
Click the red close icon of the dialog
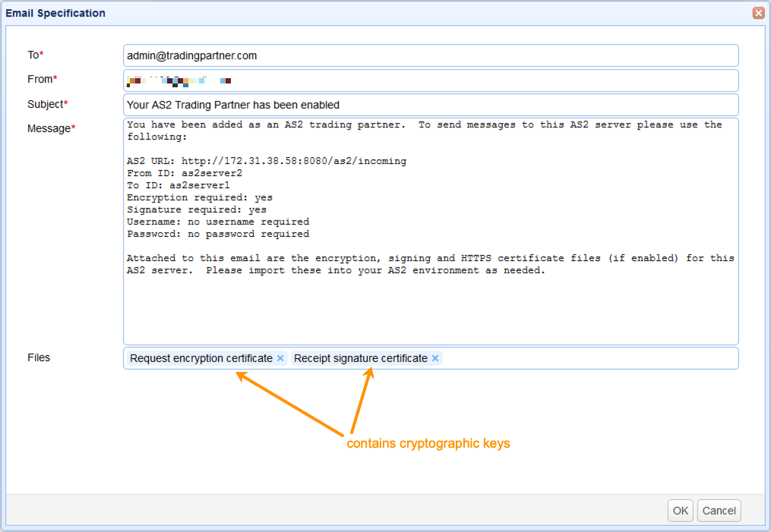pyautogui.click(x=758, y=13)
